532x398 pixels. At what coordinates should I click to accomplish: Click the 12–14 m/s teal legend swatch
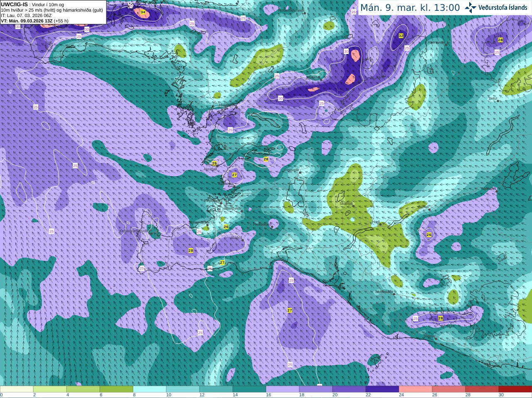pos(216,389)
